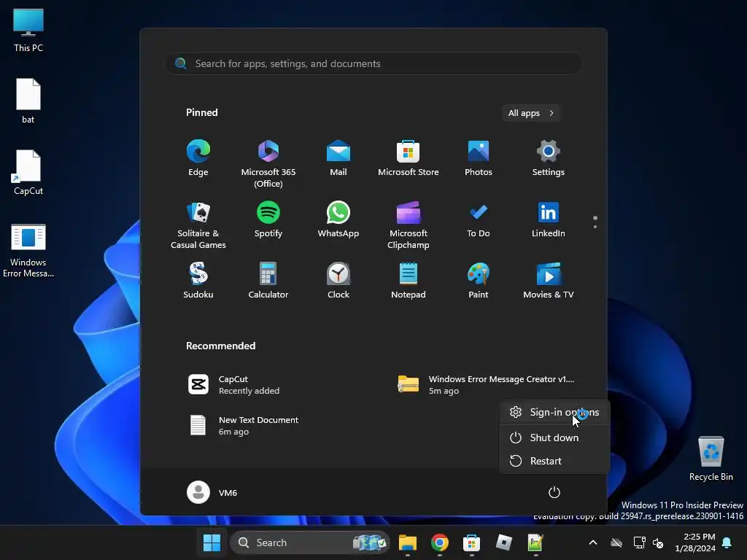Open Microsoft Clipchamp
This screenshot has width=747, height=560.
point(409,225)
